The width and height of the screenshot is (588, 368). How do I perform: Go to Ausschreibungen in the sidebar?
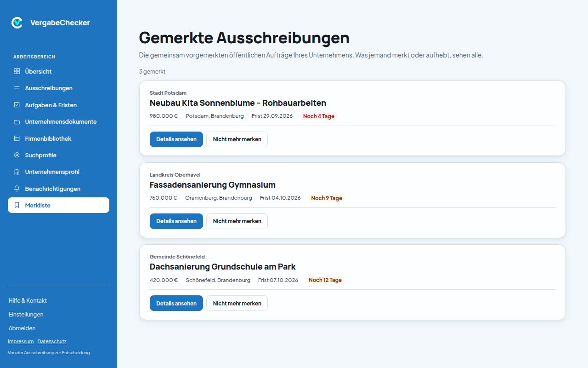click(58, 88)
